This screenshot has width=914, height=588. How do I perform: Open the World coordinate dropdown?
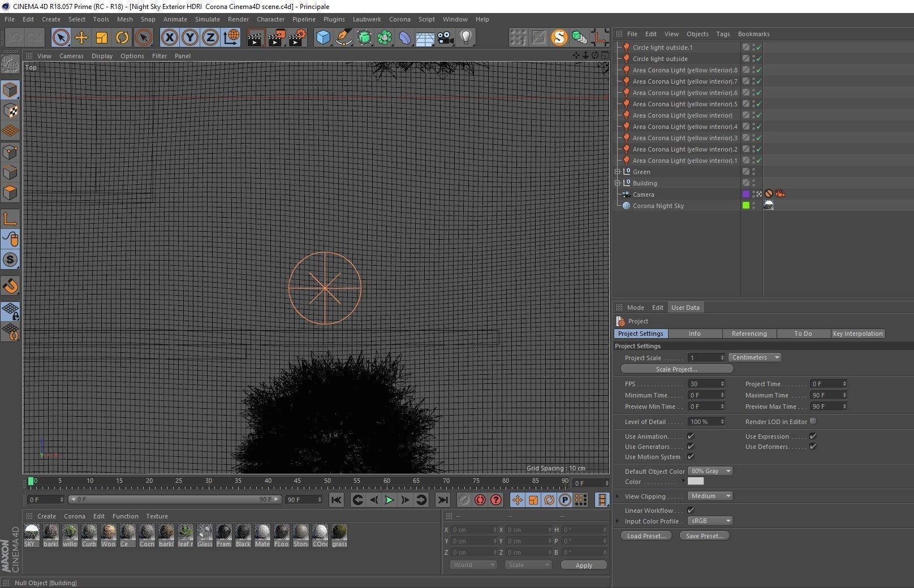[x=473, y=565]
